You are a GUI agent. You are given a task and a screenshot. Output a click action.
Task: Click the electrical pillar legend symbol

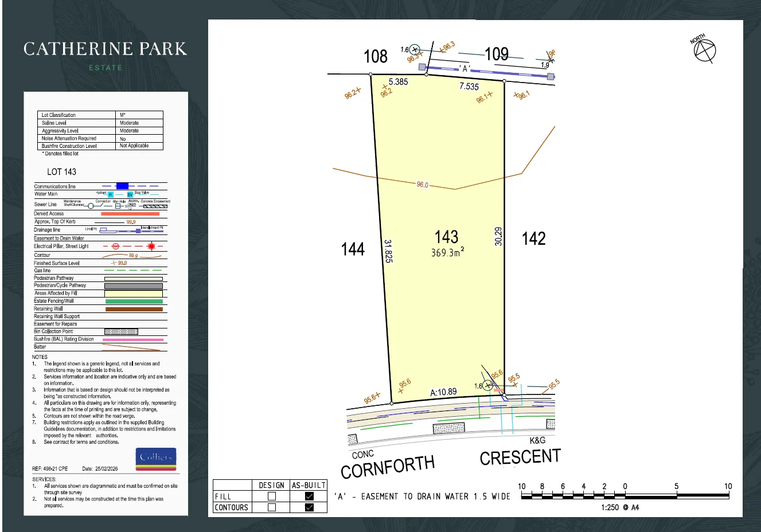[x=115, y=247]
